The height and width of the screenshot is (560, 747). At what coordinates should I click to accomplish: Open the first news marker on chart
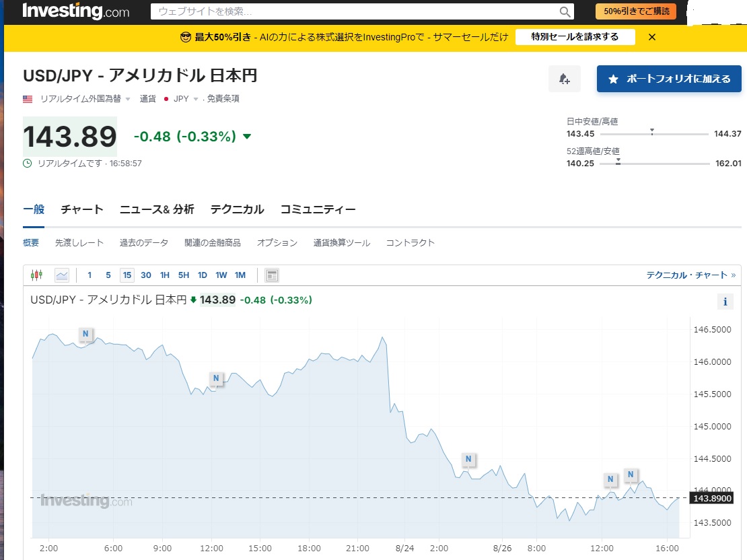coord(85,334)
